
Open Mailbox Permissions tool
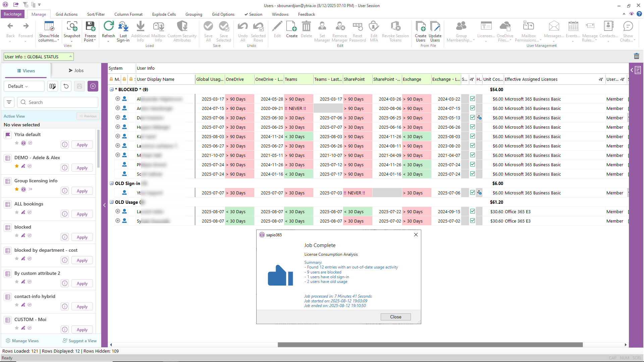tap(529, 32)
